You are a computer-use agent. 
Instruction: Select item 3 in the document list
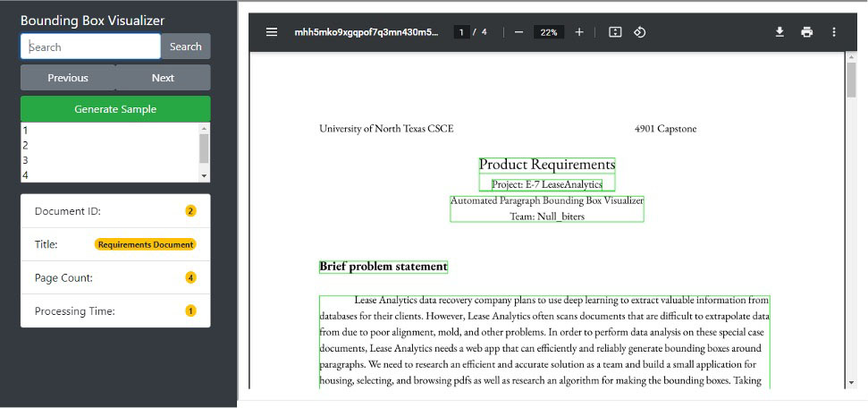(x=110, y=160)
